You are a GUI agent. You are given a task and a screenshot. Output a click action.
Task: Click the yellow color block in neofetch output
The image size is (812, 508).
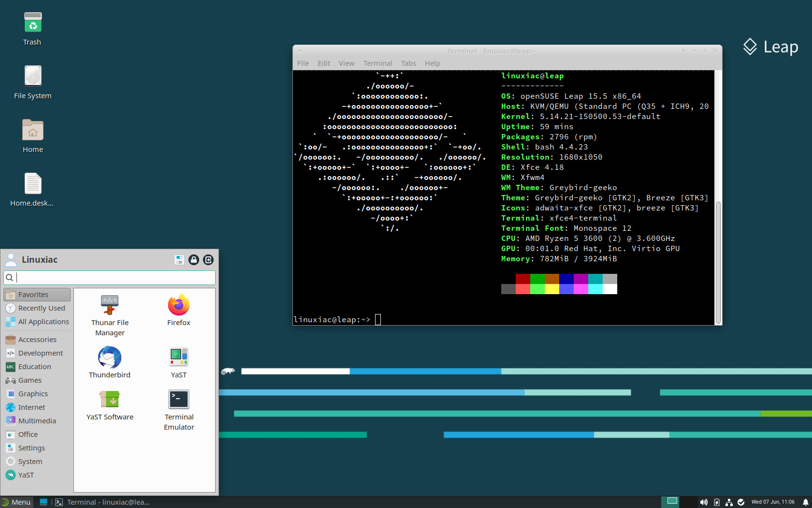click(552, 289)
